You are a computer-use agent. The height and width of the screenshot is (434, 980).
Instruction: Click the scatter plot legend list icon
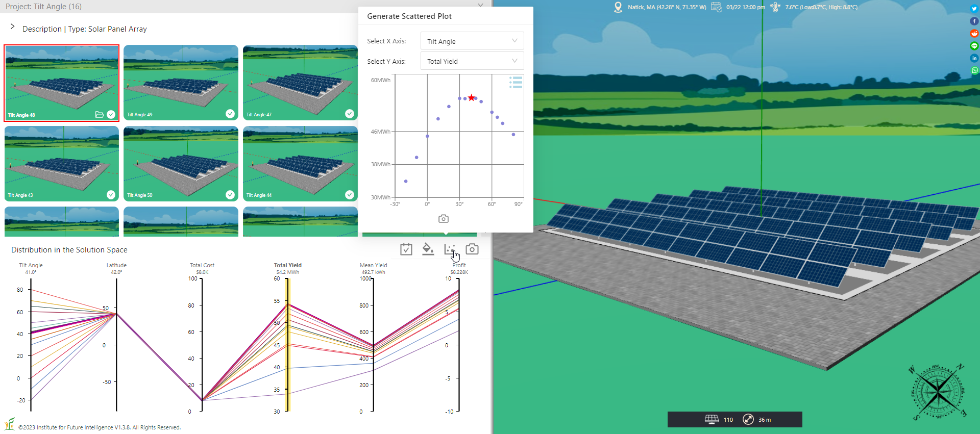click(x=516, y=82)
